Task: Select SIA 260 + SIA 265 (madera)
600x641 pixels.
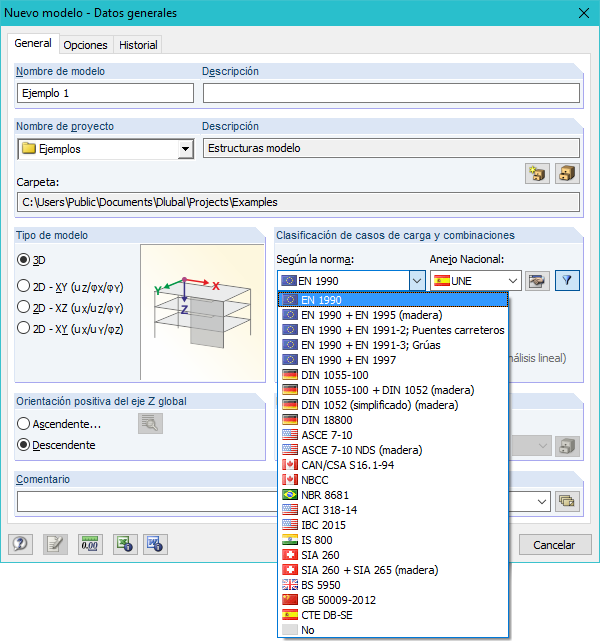Action: coord(393,570)
